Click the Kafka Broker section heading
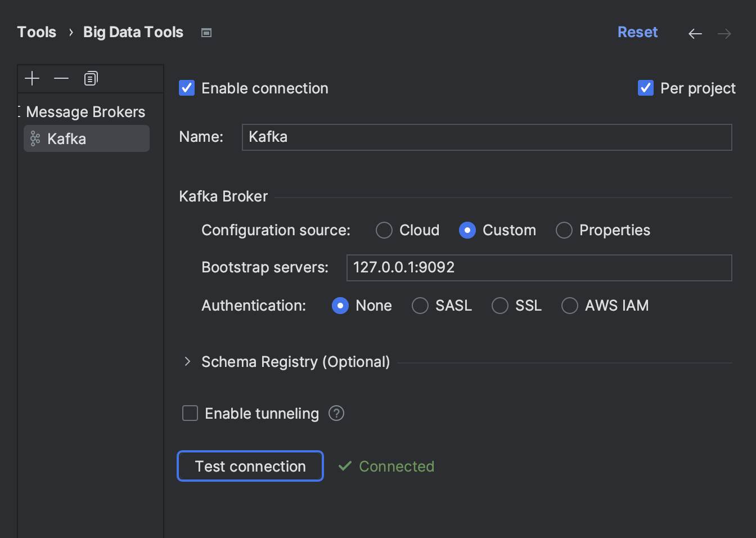The height and width of the screenshot is (538, 756). pos(223,196)
